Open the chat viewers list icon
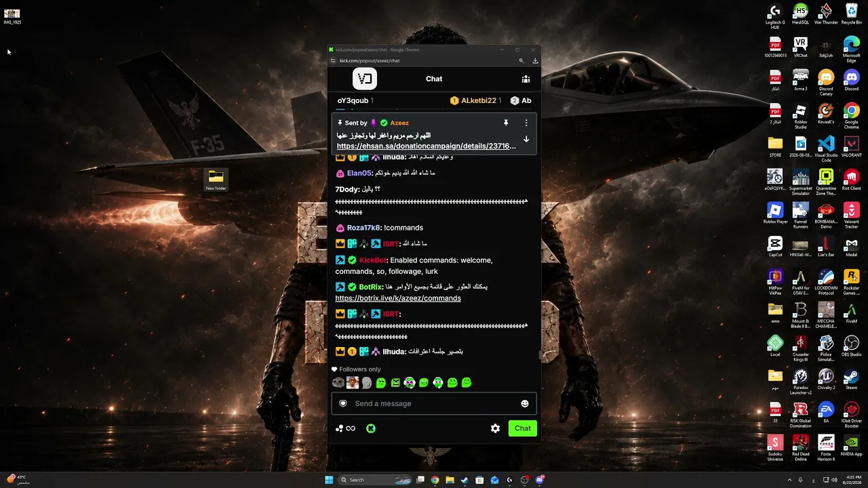The height and width of the screenshot is (488, 868). click(526, 79)
